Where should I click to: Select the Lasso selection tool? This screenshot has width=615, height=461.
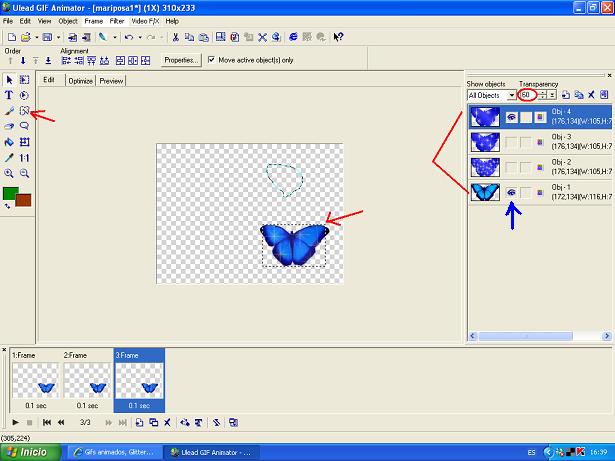(x=24, y=126)
